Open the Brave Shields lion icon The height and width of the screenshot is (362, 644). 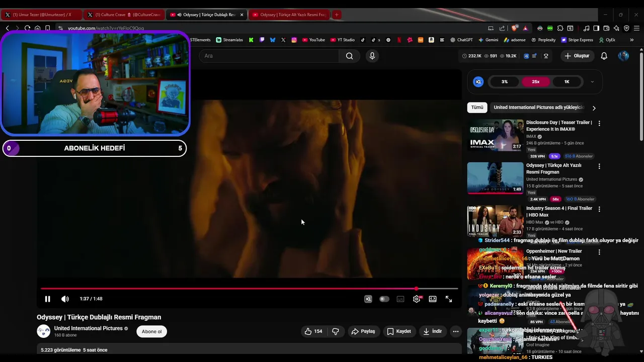(514, 28)
